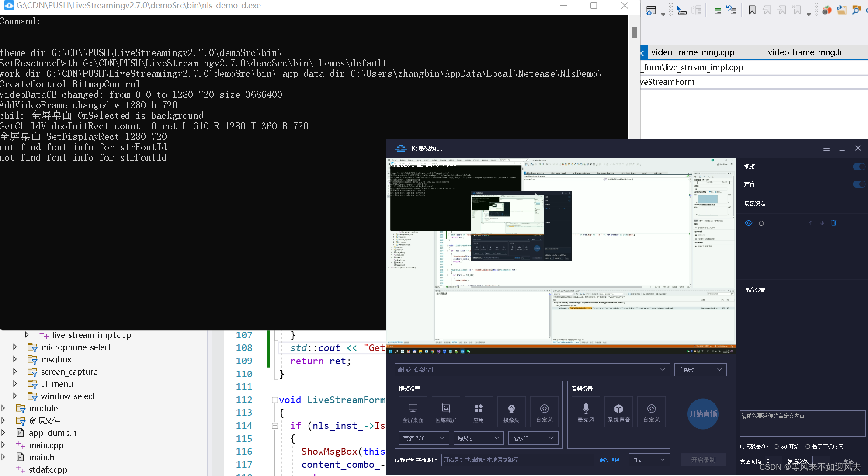This screenshot has width=868, height=476.
Task: Select 区域截屏 region capture source
Action: click(446, 412)
